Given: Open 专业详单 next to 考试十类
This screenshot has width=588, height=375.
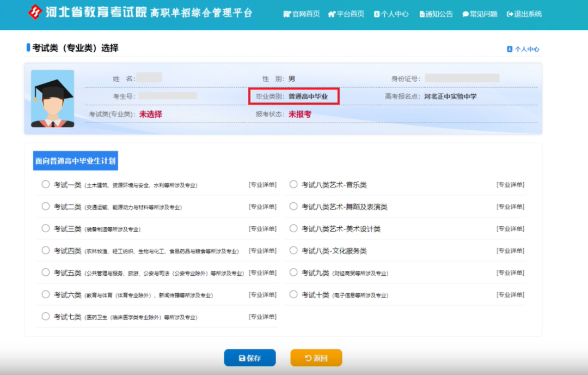Looking at the screenshot, I should click(510, 294).
